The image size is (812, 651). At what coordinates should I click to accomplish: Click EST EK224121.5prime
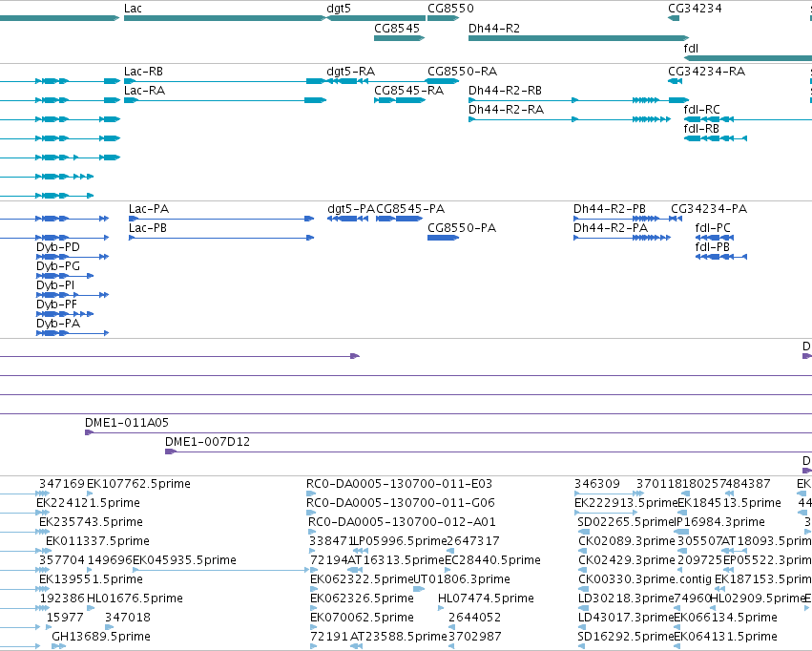pos(88,503)
